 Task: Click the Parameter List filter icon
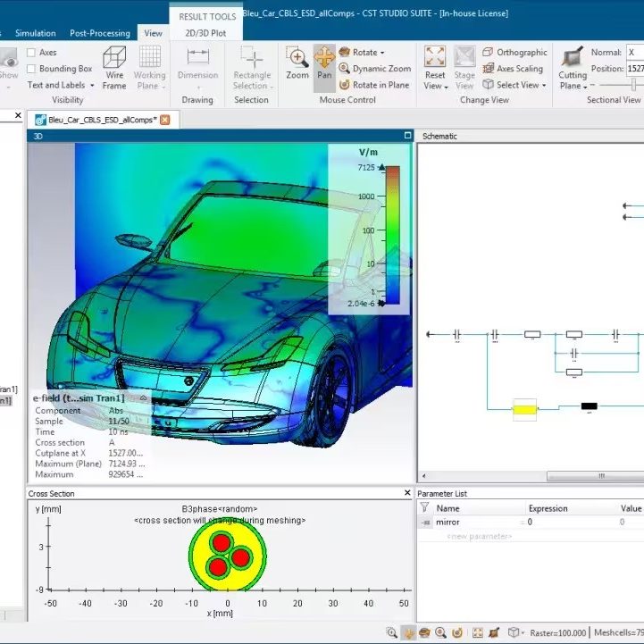click(x=425, y=508)
